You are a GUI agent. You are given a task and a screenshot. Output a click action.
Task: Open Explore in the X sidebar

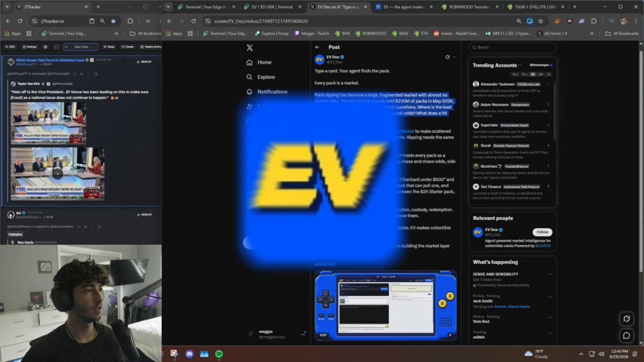[x=261, y=77]
